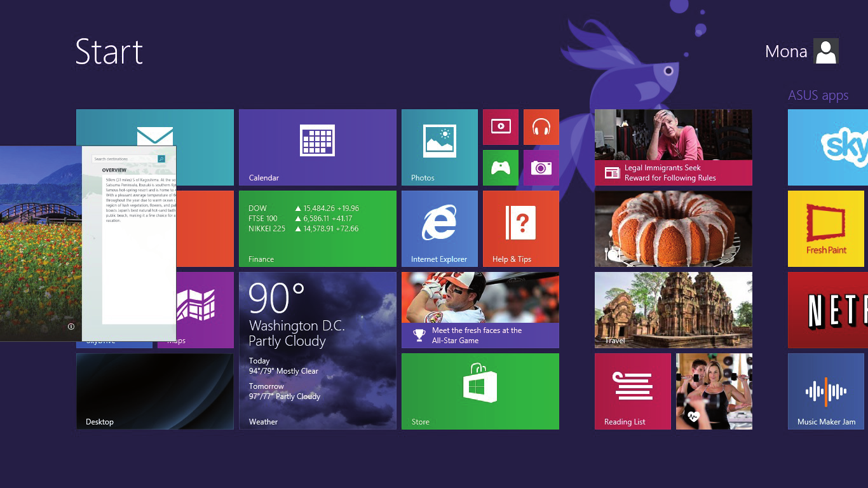The width and height of the screenshot is (868, 488).
Task: Launch the Games controller tile
Action: 501,168
